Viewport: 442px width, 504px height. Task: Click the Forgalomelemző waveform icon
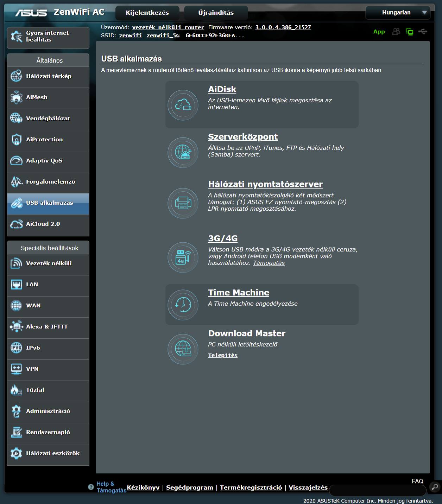(x=16, y=181)
